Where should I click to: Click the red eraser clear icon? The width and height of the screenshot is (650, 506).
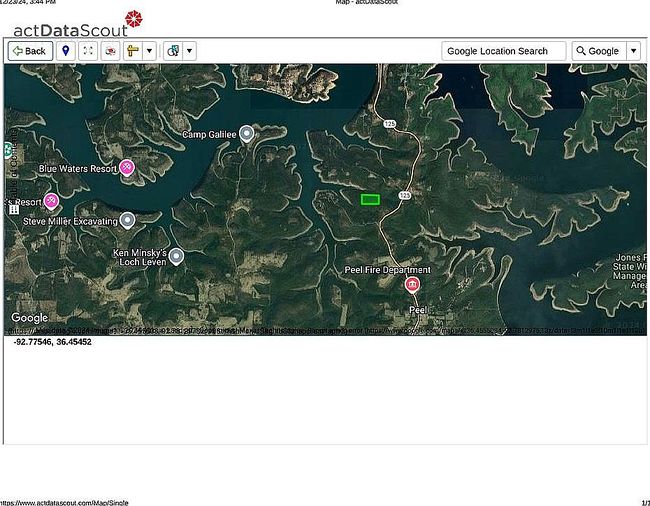coord(110,51)
